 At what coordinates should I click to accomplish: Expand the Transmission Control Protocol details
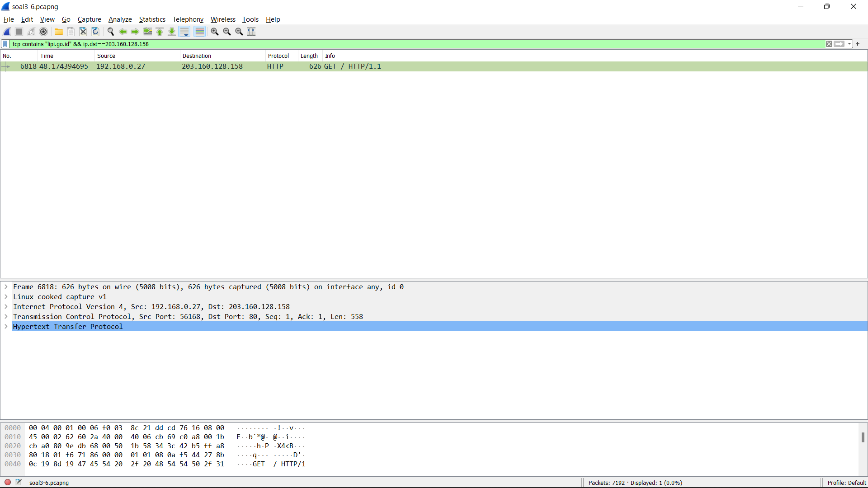[6, 316]
